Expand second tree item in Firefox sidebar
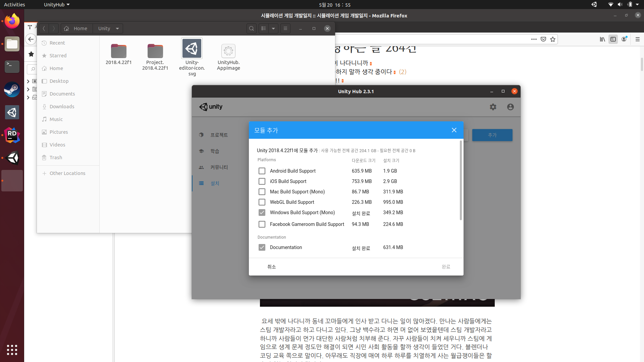The height and width of the screenshot is (362, 644). (28, 89)
